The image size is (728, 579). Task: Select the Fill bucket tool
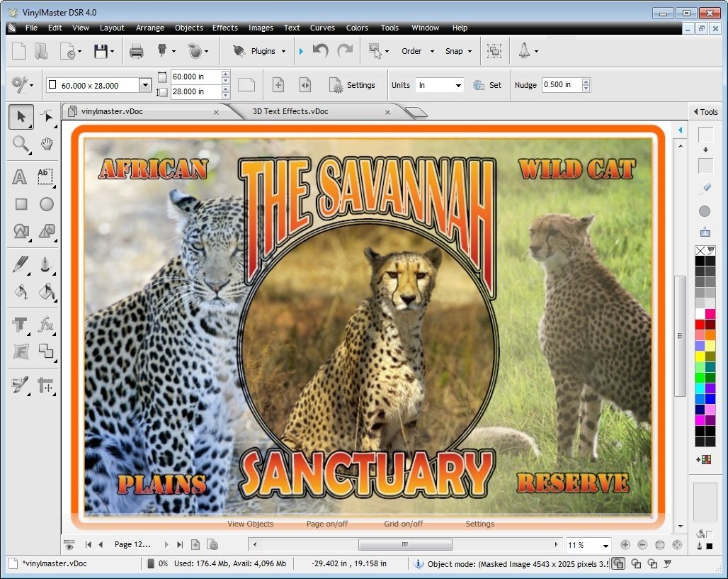coord(19,292)
